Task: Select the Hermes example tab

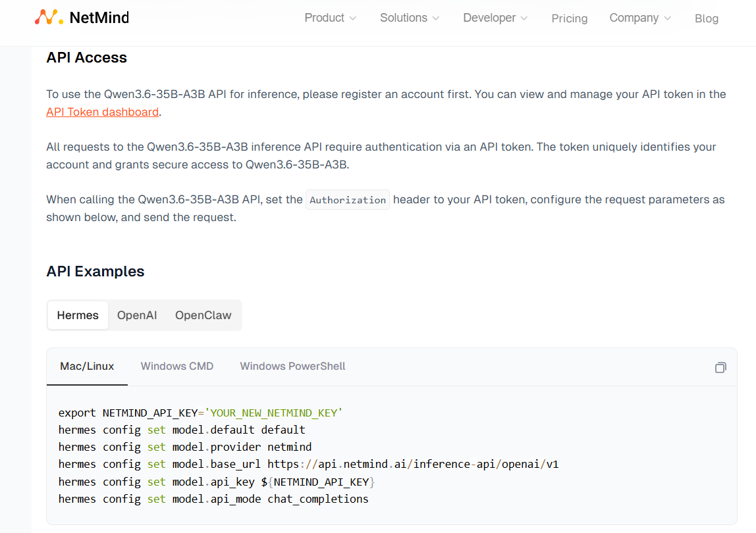Action: coord(78,315)
